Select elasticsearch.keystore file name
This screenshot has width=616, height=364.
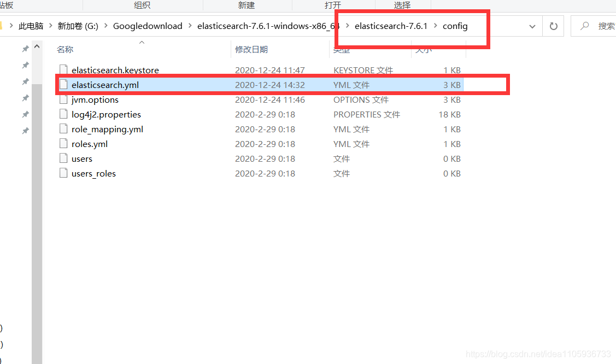coord(115,70)
